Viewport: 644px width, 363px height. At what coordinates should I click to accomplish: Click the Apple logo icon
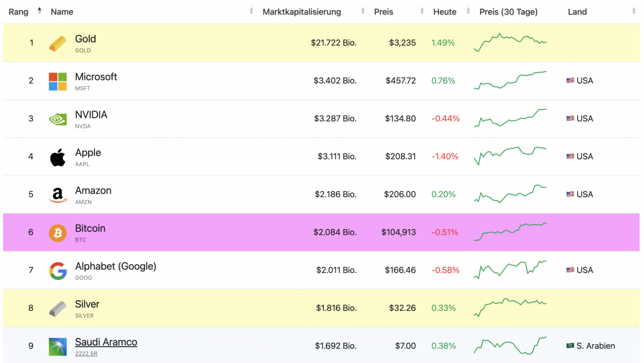(57, 156)
